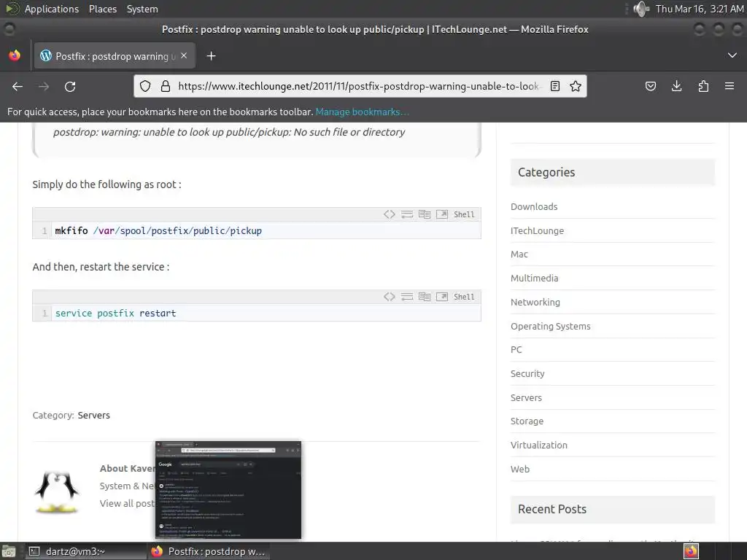
Task: Activate Postfix Firefox window in taskbar
Action: [x=209, y=551]
